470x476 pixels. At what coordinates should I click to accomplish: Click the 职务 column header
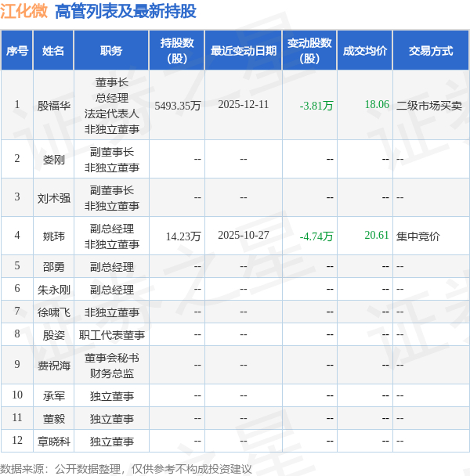(x=111, y=51)
